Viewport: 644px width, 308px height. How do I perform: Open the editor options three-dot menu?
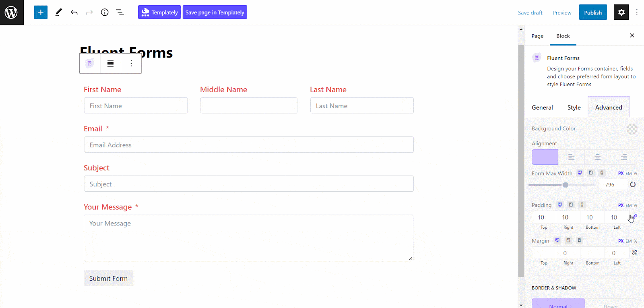pos(637,12)
